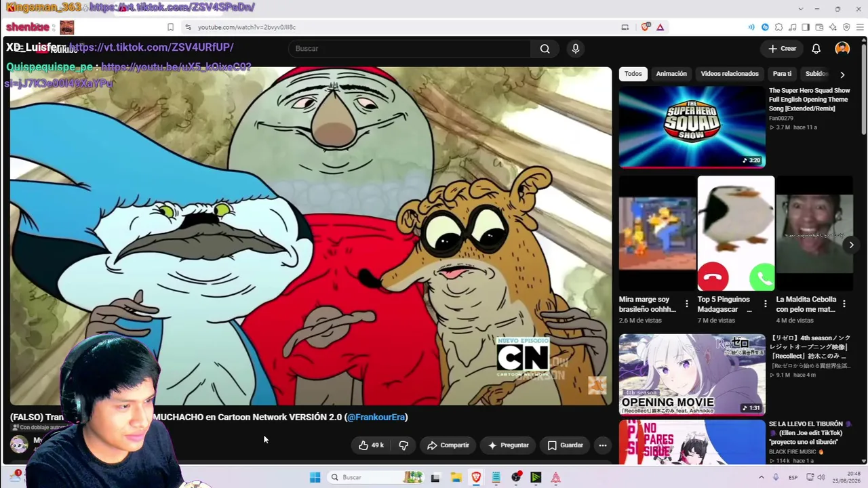Open site settings icon beside the URL
Image resolution: width=868 pixels, height=488 pixels.
[188, 27]
